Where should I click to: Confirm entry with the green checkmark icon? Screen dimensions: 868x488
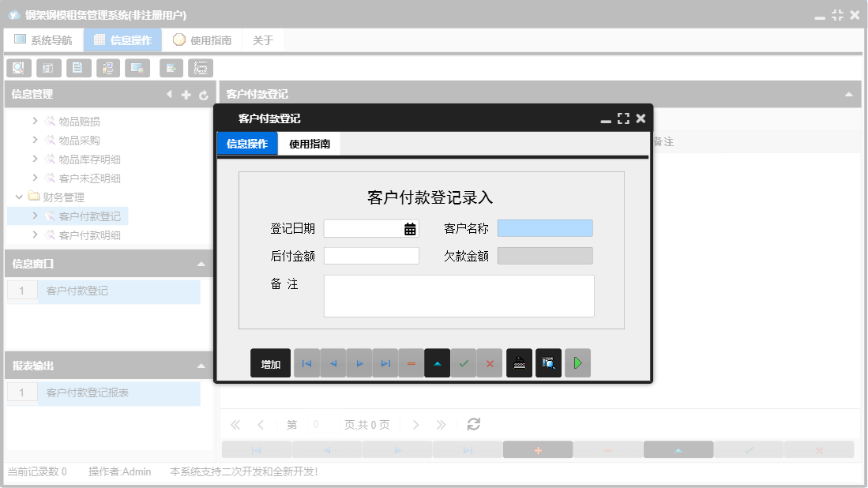[x=464, y=362]
